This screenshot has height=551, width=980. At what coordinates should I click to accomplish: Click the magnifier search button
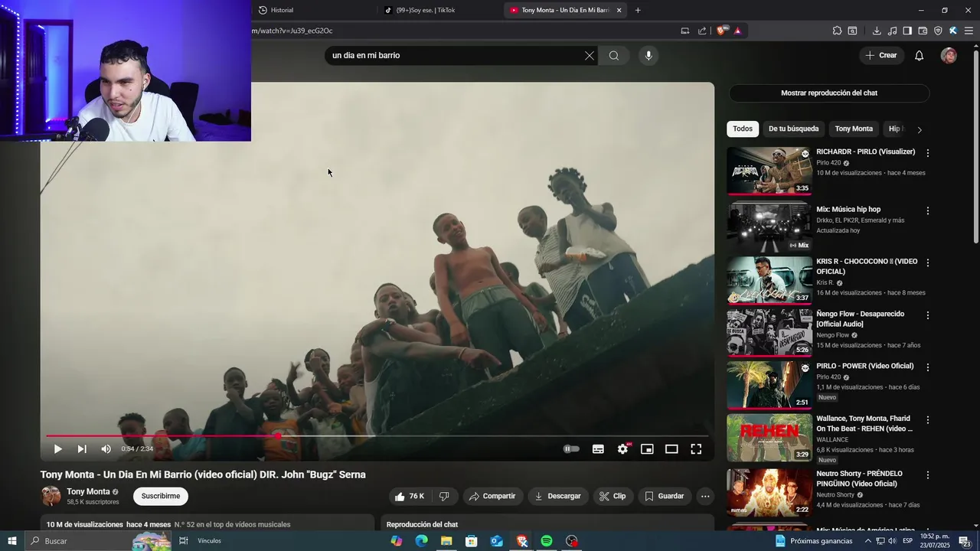coord(614,55)
